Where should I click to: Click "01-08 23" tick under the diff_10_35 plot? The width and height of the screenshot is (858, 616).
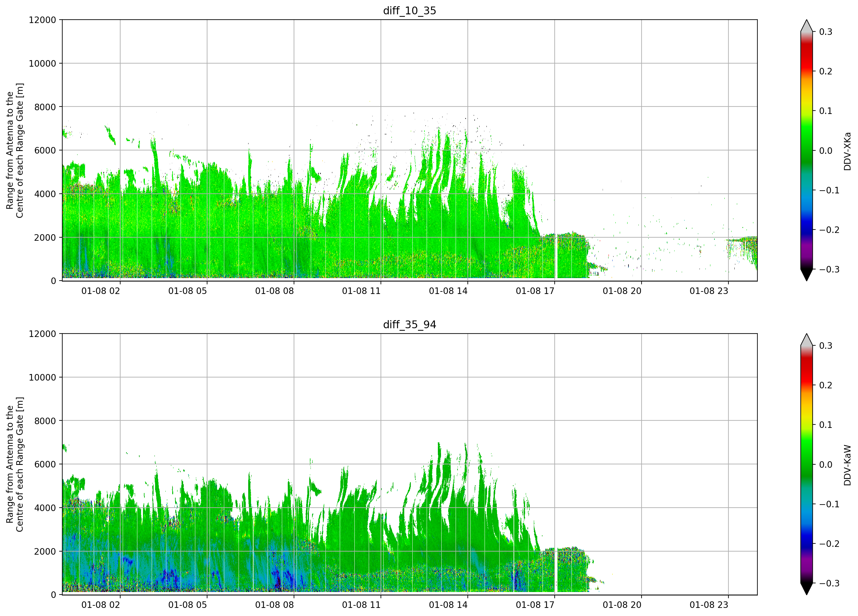[x=709, y=291]
